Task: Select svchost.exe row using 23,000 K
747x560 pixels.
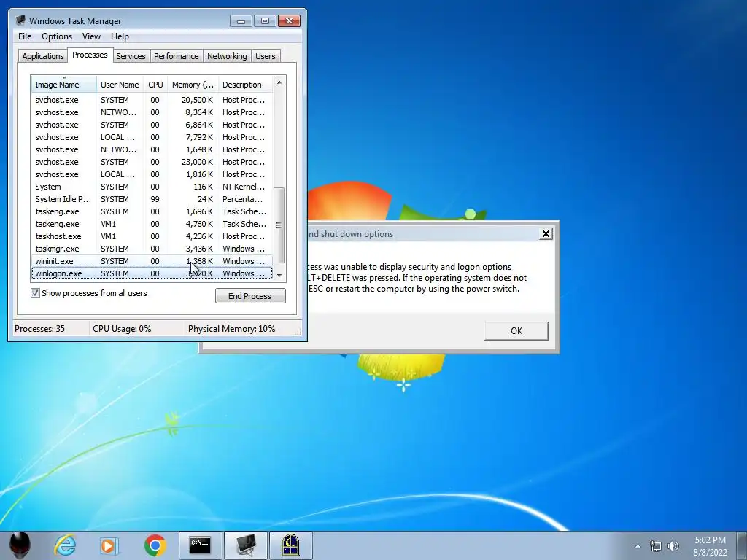Action: (152, 162)
